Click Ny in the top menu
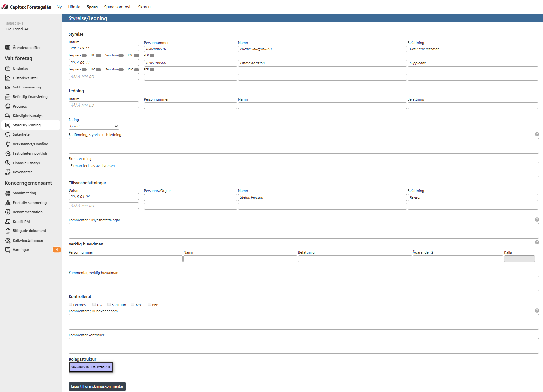The width and height of the screenshot is (543, 392). coord(59,7)
